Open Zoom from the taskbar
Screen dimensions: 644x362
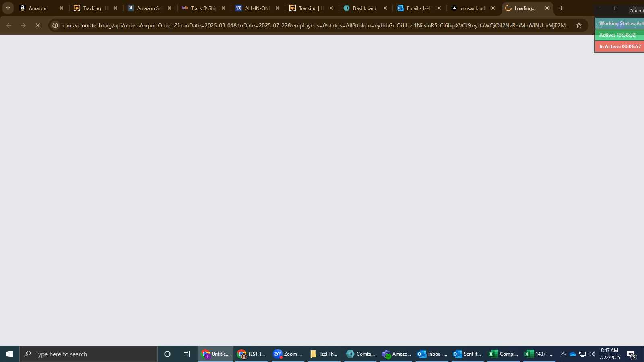point(288,354)
